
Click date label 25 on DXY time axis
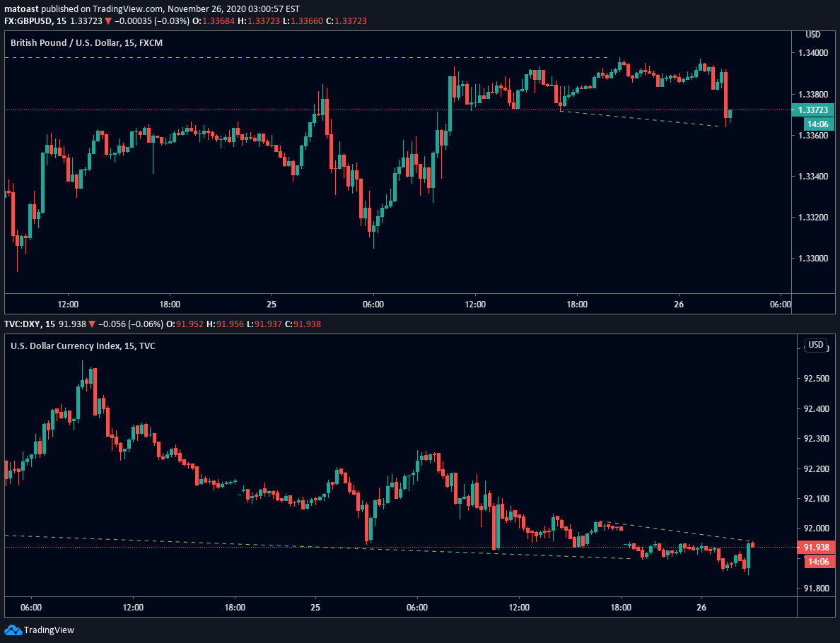[x=315, y=608]
